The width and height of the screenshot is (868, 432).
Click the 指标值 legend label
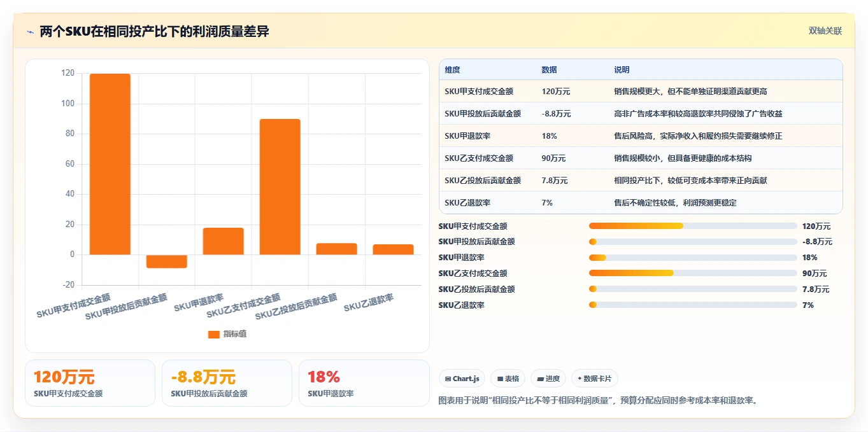(235, 334)
